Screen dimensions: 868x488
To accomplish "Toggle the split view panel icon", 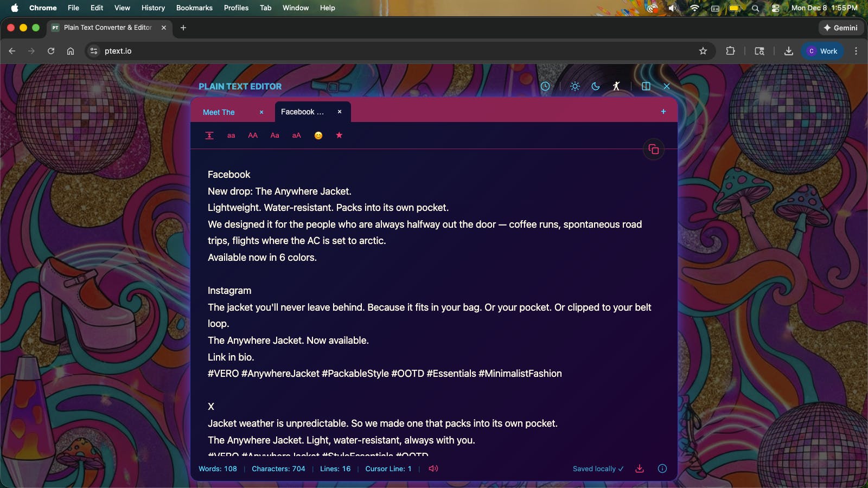I will [646, 86].
